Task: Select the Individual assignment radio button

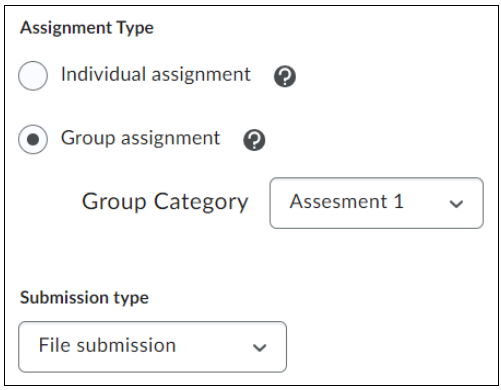Action: coord(33,76)
